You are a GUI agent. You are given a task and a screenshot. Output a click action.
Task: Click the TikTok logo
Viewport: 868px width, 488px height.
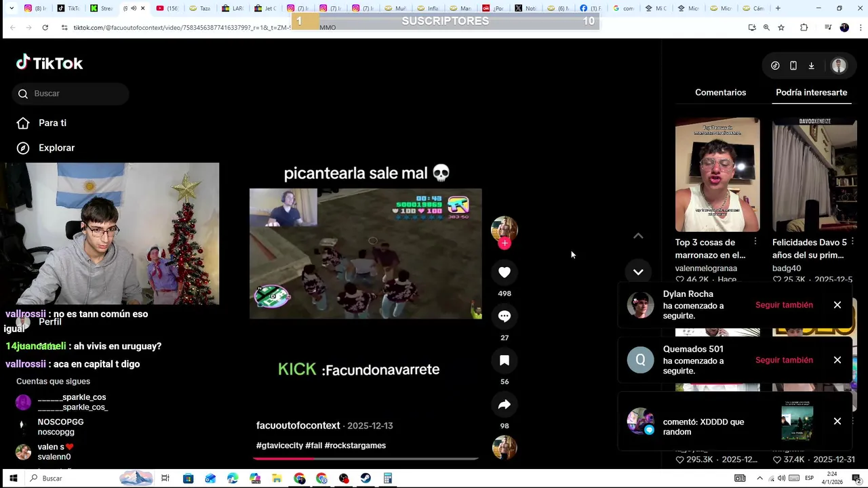click(50, 63)
